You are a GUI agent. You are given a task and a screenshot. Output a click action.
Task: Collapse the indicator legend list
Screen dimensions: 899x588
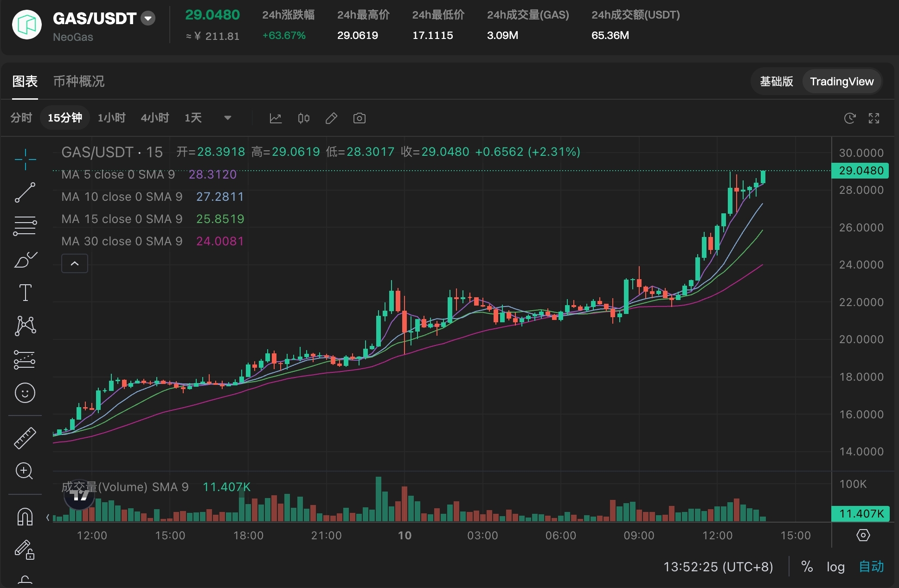click(x=75, y=263)
